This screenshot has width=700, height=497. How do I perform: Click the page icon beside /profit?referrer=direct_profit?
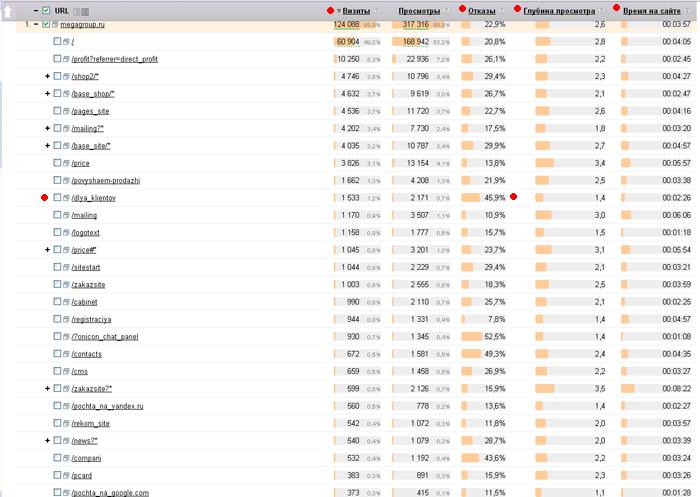(66, 59)
